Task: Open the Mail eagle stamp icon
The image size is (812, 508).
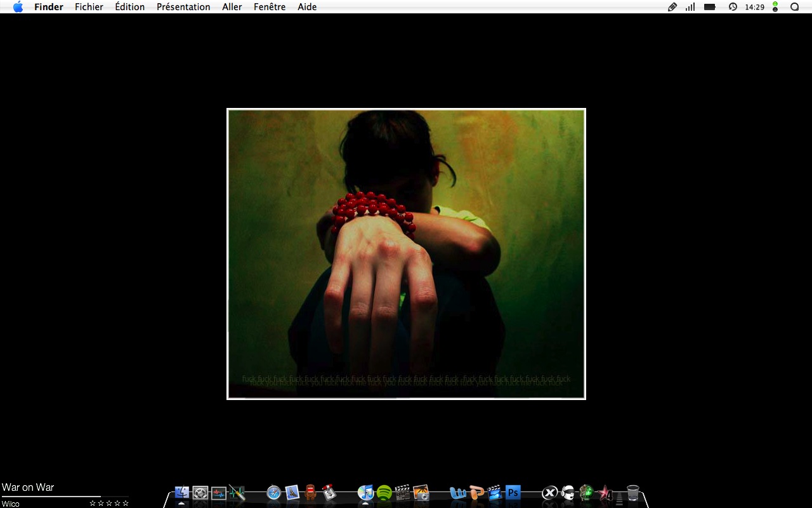Action: pos(292,493)
